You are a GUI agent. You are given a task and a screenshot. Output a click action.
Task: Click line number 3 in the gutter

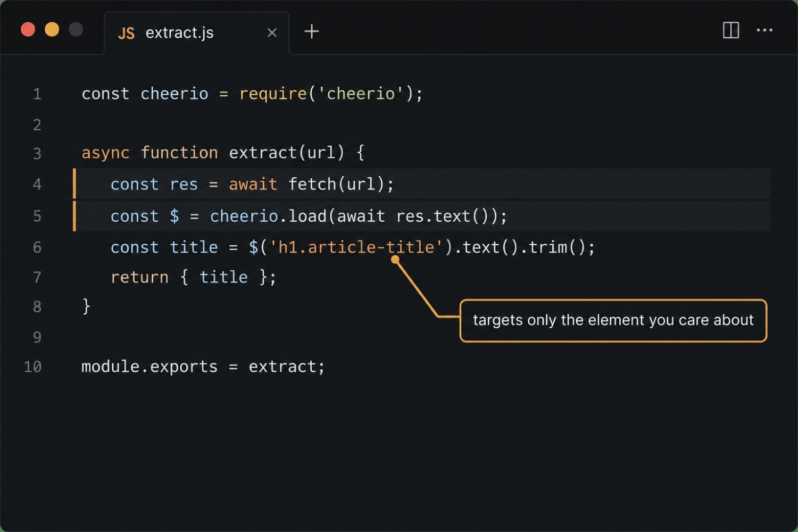click(x=37, y=154)
